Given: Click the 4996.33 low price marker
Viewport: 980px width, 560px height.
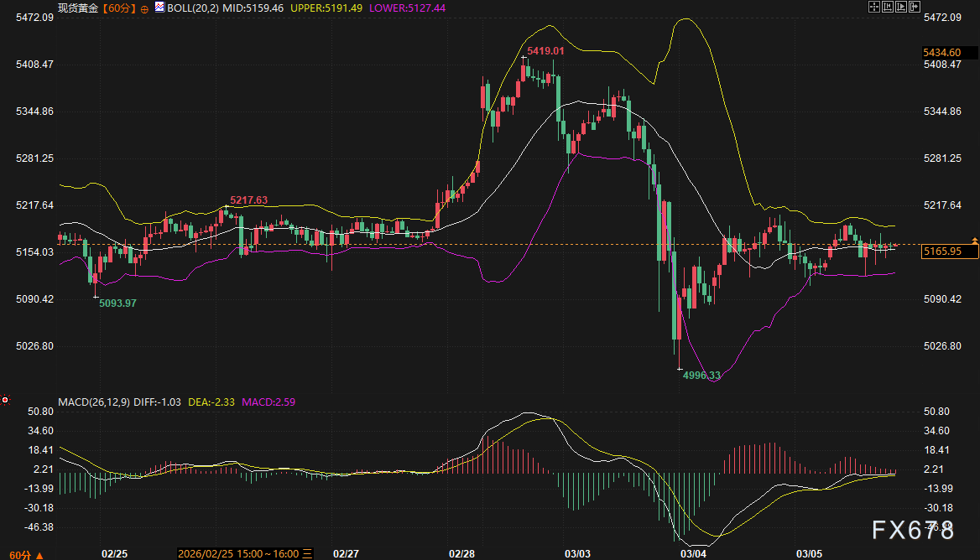Looking at the screenshot, I should pos(701,376).
